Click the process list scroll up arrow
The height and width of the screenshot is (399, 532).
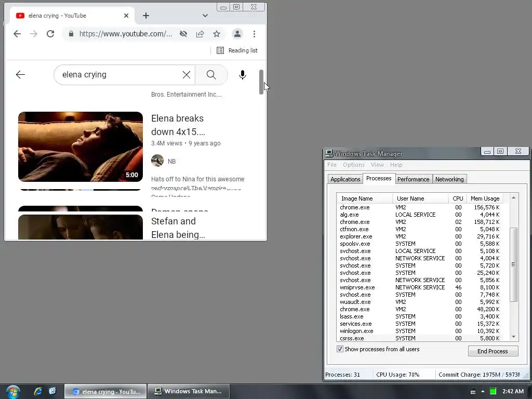point(514,198)
